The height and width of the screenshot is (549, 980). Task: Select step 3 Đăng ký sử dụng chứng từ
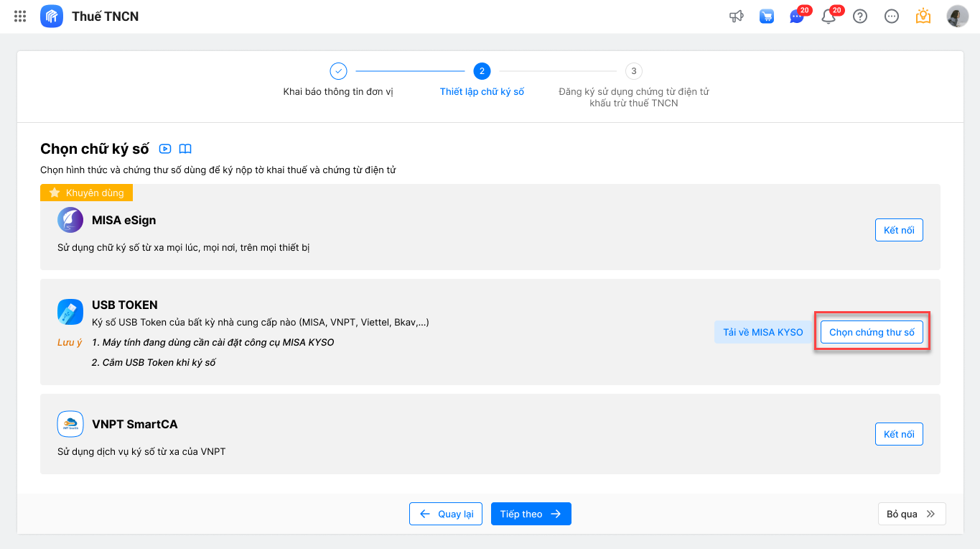[x=633, y=71]
